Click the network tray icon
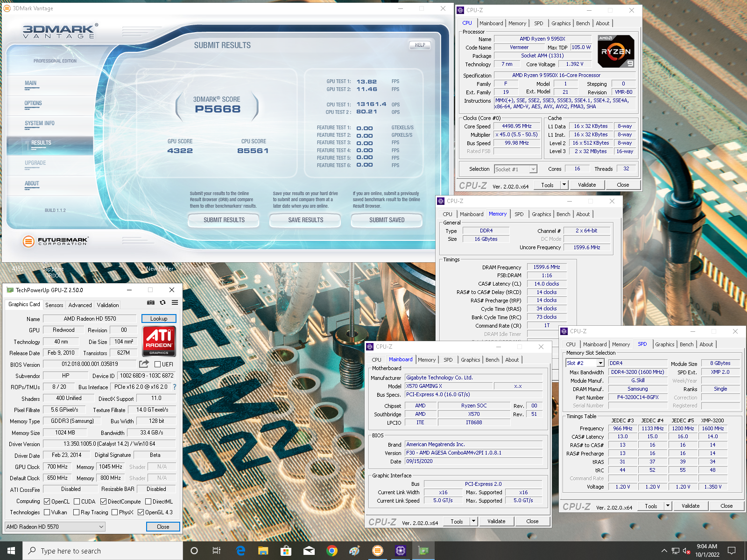This screenshot has height=560, width=747. coord(675,551)
